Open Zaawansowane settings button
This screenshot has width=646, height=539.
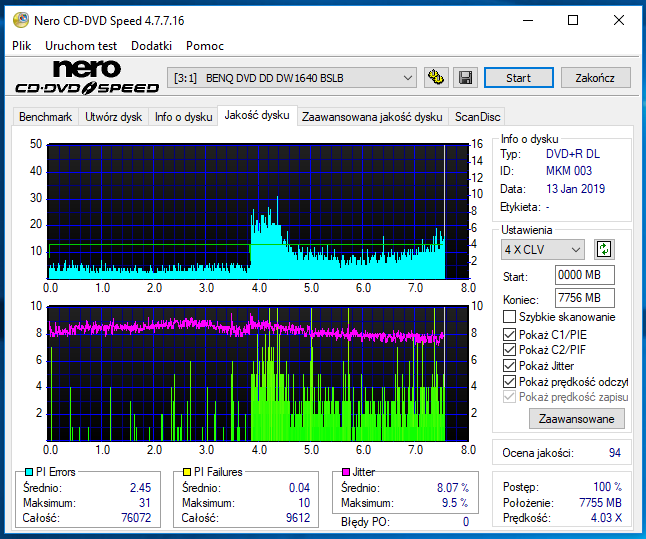coord(576,419)
